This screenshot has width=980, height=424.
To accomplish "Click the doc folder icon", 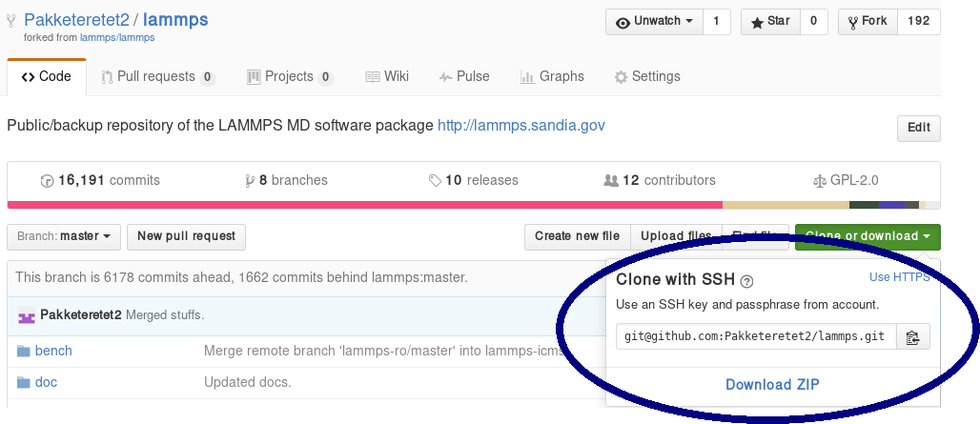I will click(24, 383).
